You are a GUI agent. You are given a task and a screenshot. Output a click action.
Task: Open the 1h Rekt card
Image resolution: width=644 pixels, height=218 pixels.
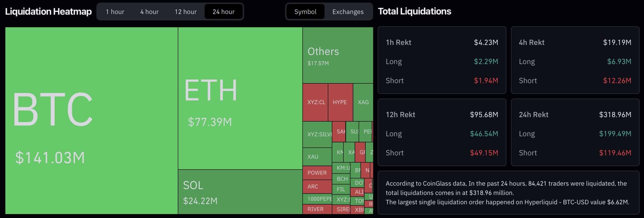[442, 60]
